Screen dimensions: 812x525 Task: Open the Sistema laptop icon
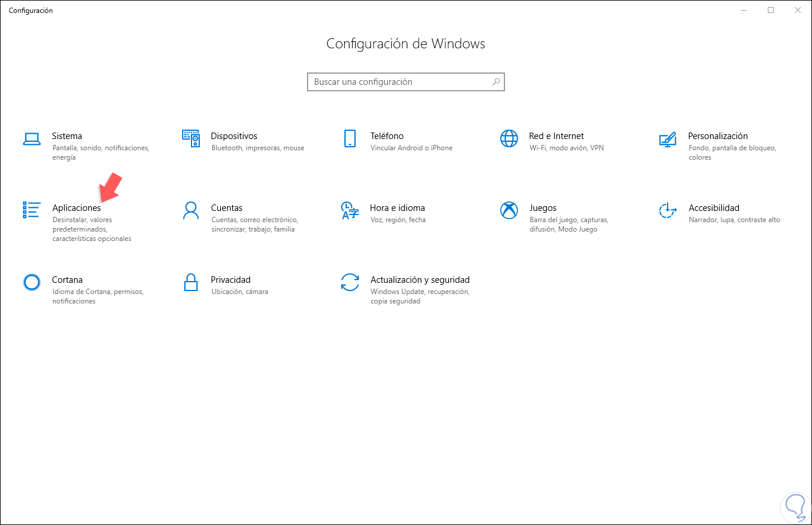point(32,139)
